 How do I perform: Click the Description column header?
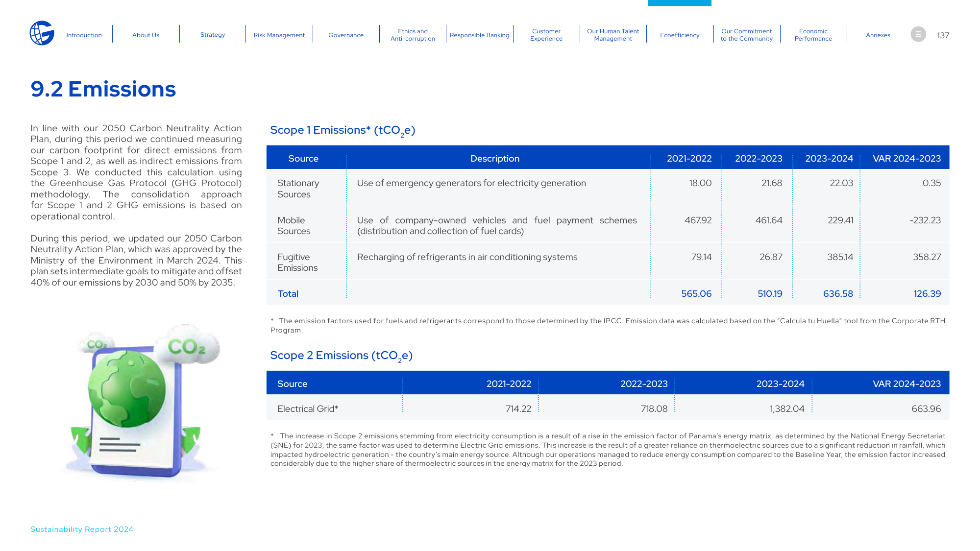pyautogui.click(x=495, y=159)
